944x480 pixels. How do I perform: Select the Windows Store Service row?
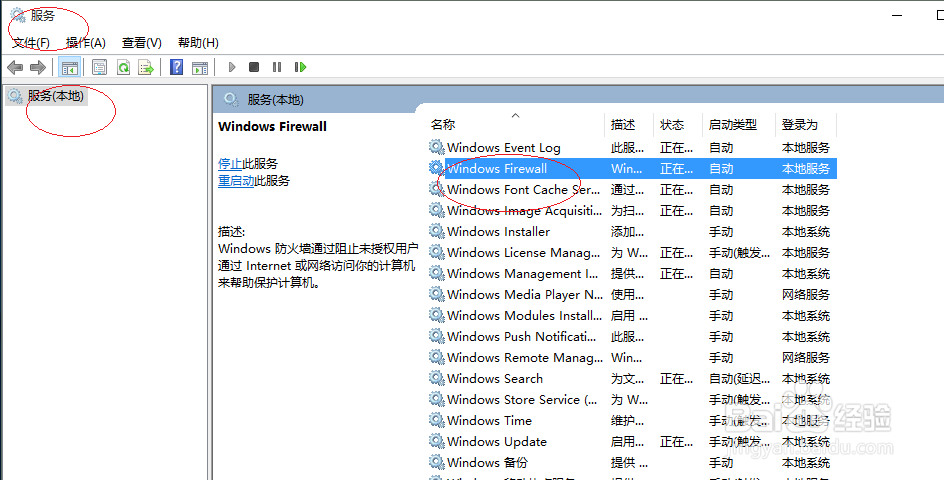coord(632,400)
